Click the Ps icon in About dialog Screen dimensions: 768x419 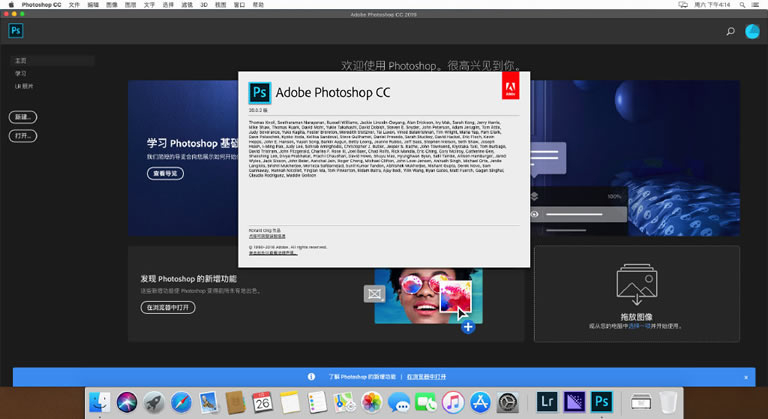pos(260,92)
